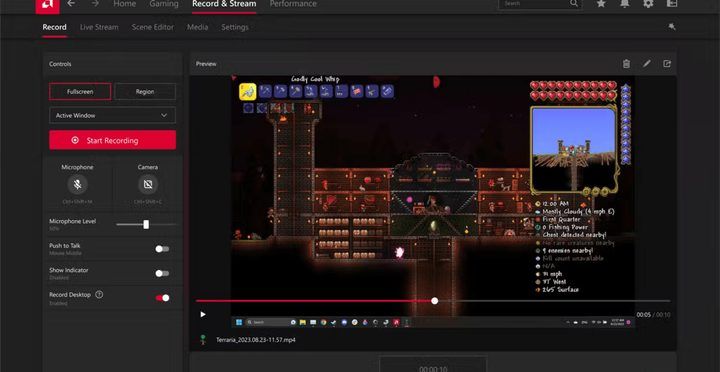This screenshot has height=372, width=720.
Task: Click the Start Recording button
Action: 112,140
